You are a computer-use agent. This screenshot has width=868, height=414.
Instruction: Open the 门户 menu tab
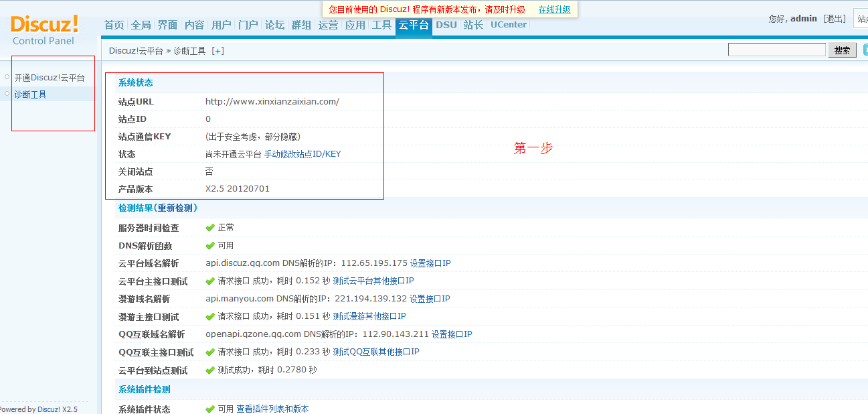tap(248, 25)
